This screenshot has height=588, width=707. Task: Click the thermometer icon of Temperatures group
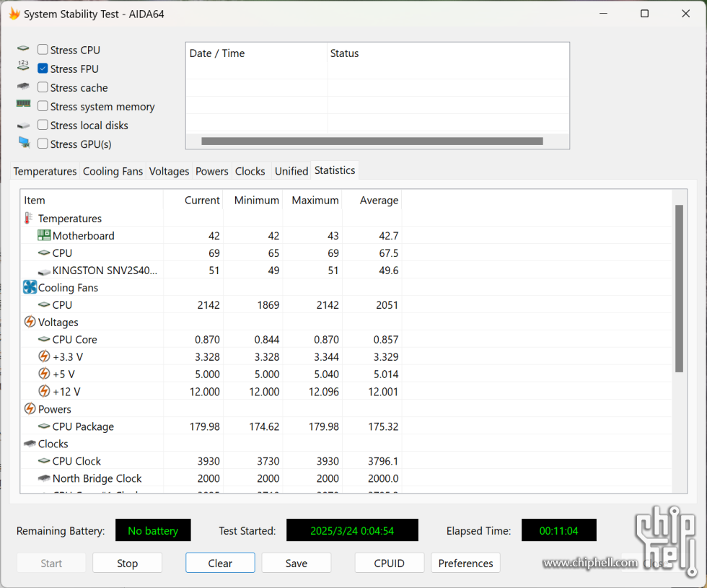[28, 218]
